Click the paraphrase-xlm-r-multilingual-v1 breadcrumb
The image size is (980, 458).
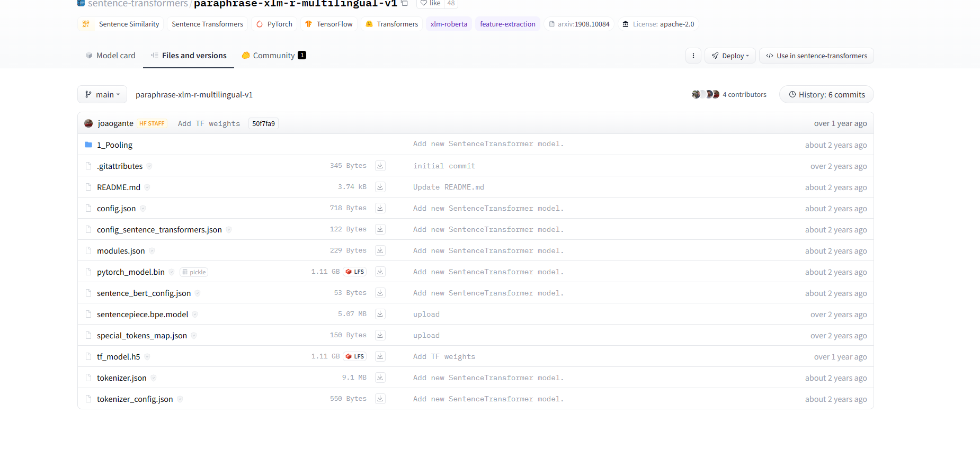pyautogui.click(x=194, y=95)
